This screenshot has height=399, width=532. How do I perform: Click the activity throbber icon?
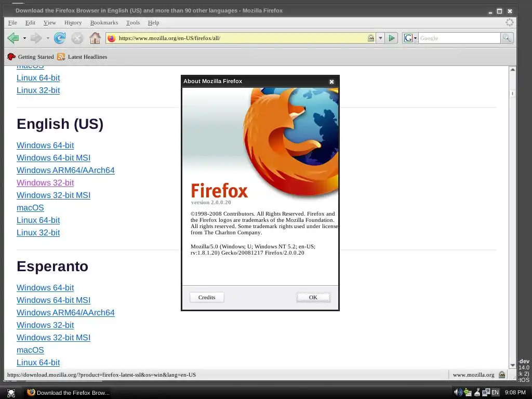click(510, 22)
